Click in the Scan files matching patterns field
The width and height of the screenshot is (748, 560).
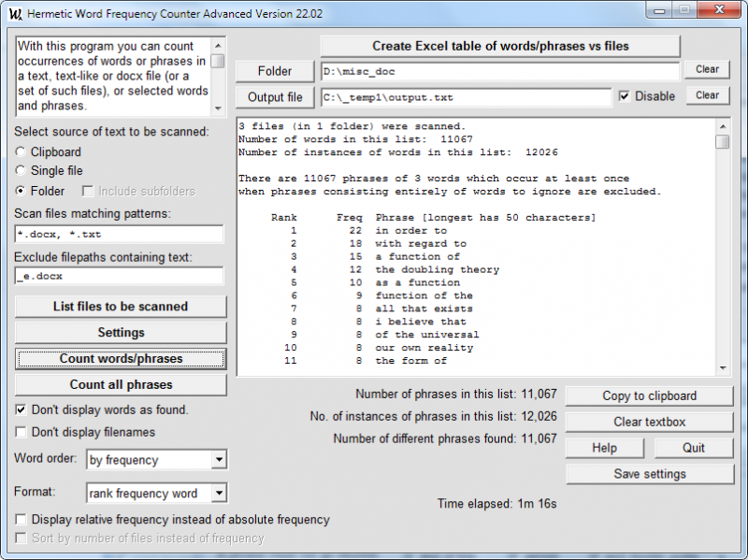click(119, 234)
